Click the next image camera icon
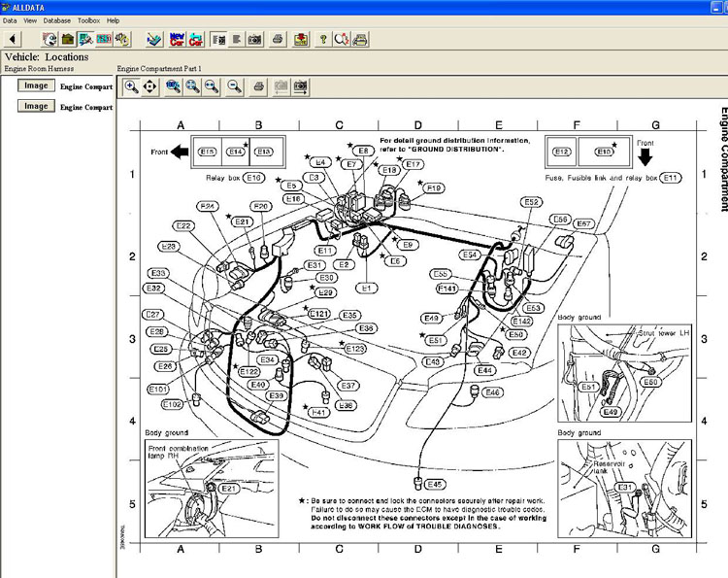728x578 pixels. point(301,86)
